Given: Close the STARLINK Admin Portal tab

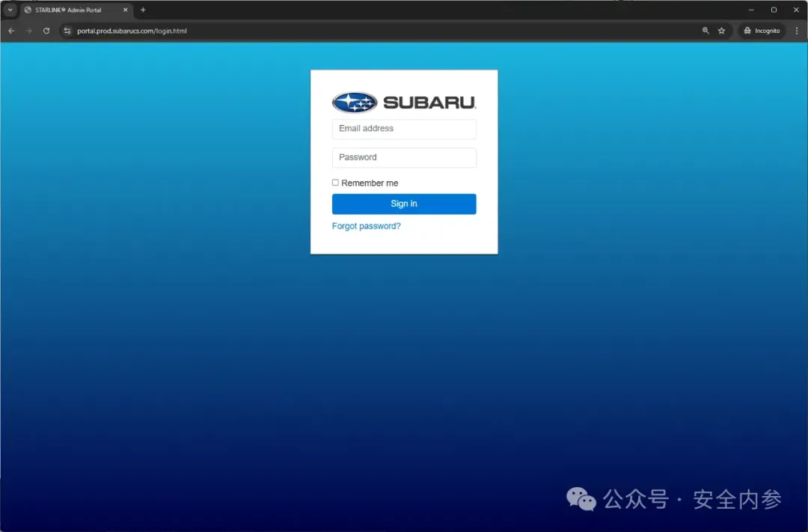Looking at the screenshot, I should tap(125, 10).
